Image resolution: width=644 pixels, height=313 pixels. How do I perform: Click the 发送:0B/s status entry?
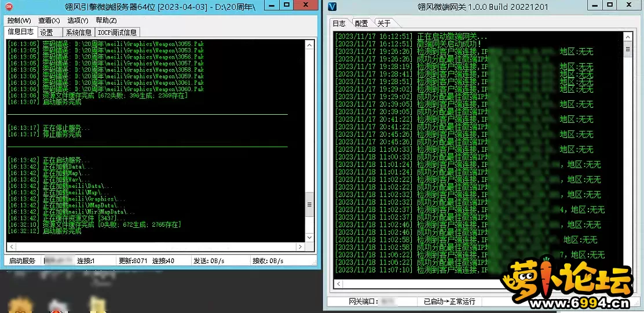(x=209, y=261)
